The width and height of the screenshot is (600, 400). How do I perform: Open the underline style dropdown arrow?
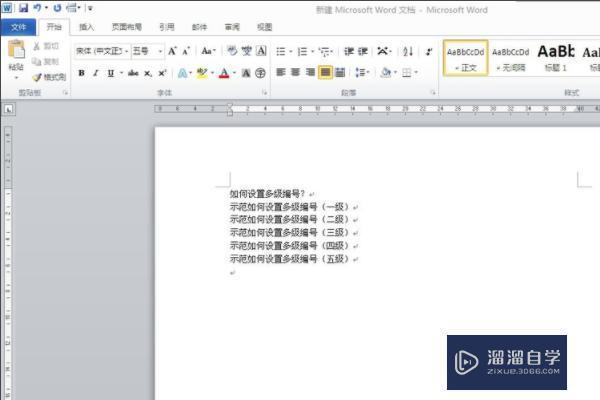click(121, 73)
